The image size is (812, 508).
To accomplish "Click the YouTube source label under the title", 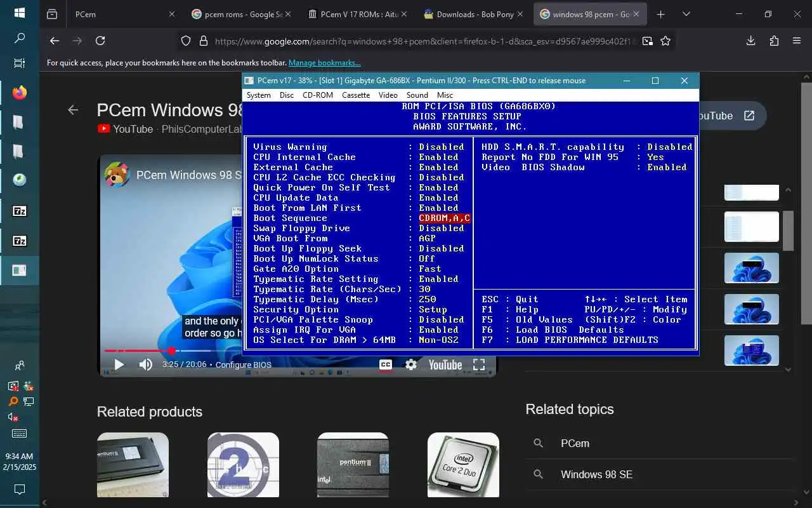I will 125,129.
